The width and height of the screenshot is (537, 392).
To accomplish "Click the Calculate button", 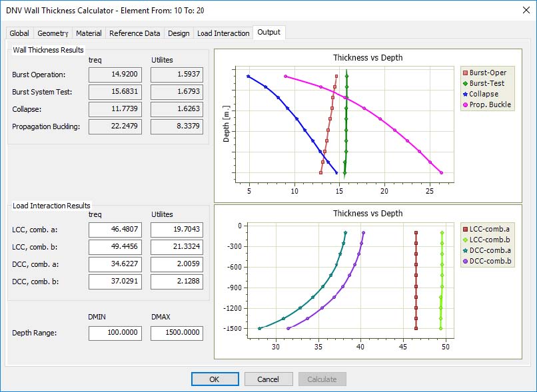I will (322, 379).
